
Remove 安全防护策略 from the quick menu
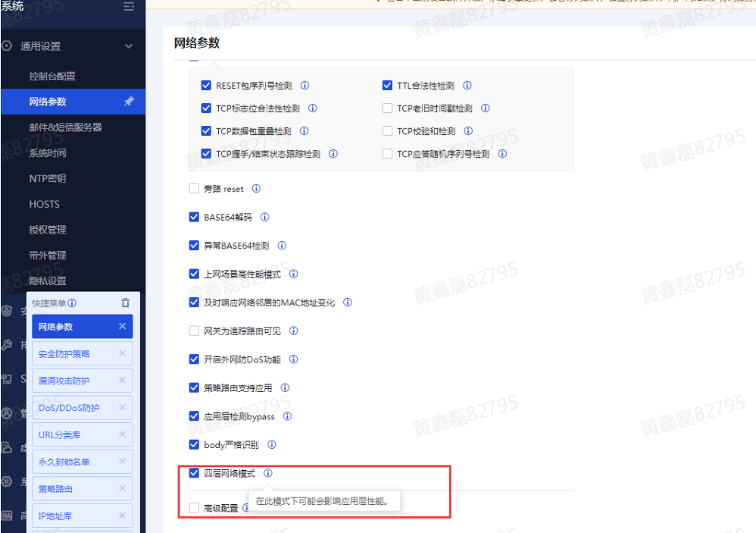point(123,353)
